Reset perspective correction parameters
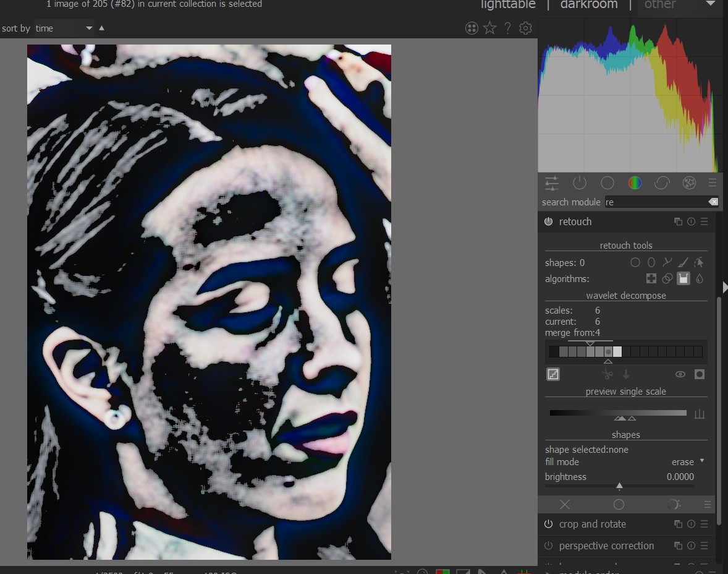 692,546
